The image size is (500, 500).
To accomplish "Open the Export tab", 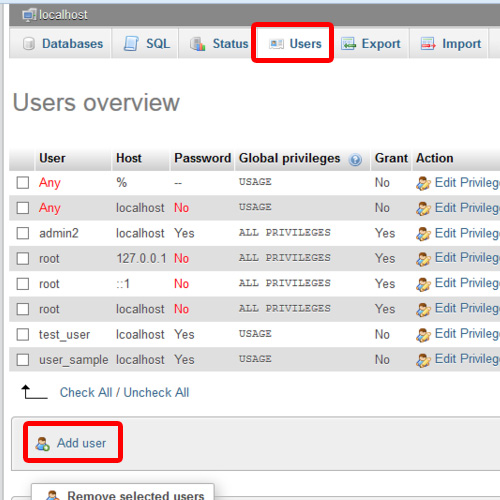I will (371, 44).
